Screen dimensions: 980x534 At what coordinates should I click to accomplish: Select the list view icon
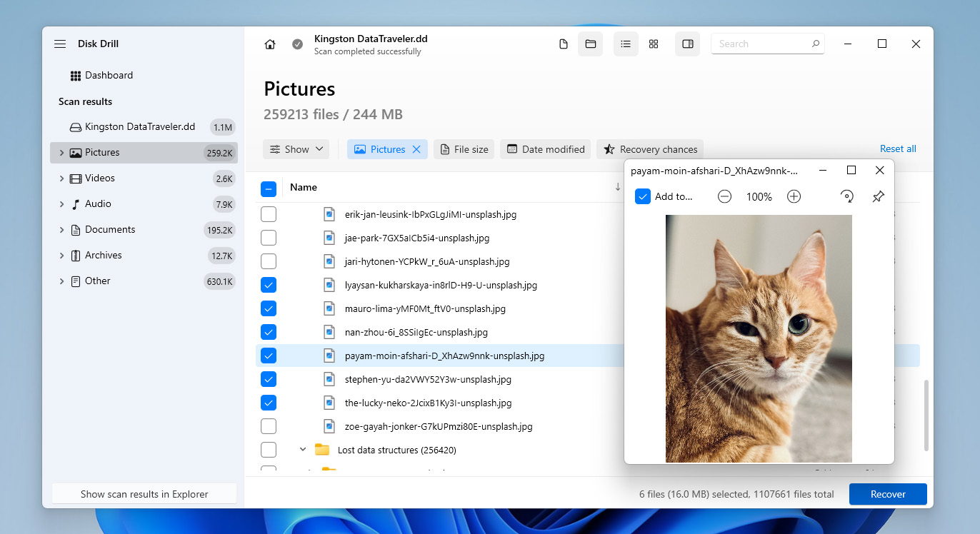tap(626, 44)
